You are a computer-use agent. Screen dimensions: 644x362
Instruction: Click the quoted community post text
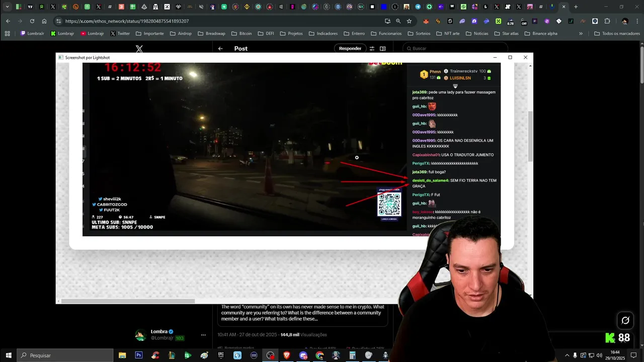302,313
